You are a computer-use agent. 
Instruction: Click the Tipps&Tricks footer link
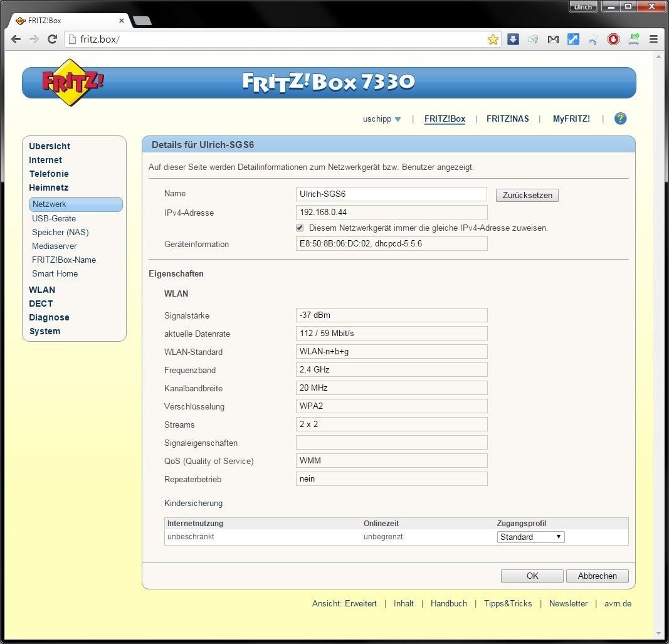tap(508, 603)
